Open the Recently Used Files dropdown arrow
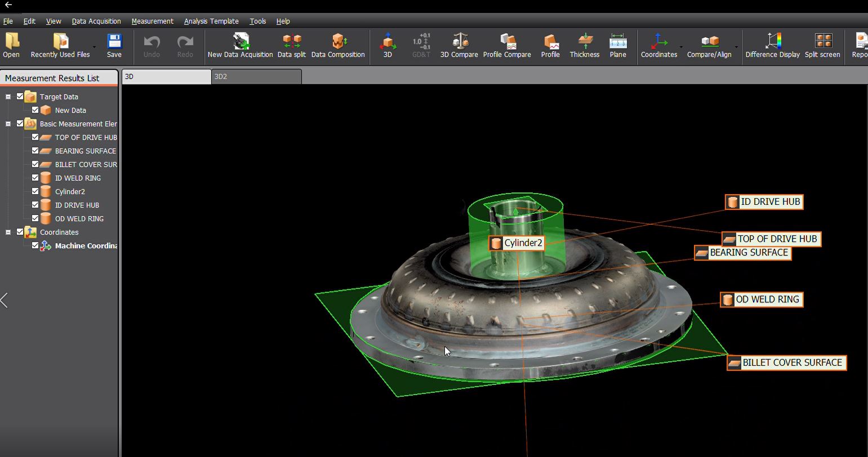This screenshot has width=868, height=457. tap(94, 47)
